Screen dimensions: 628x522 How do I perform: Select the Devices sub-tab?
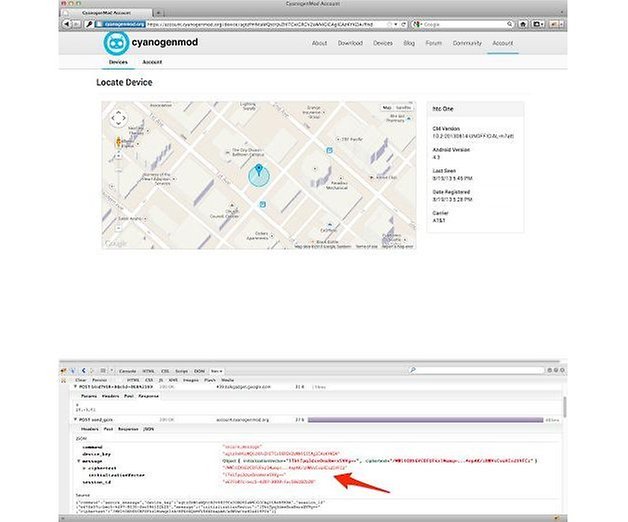coord(118,62)
